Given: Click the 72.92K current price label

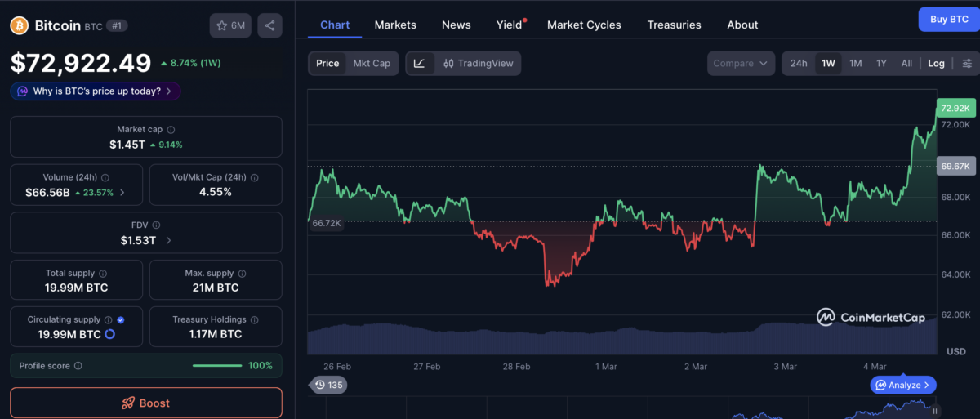Looking at the screenshot, I should coord(955,108).
